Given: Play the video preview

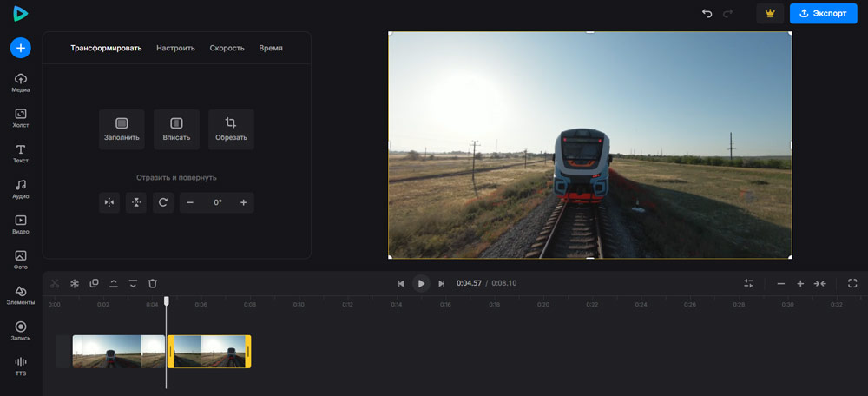Looking at the screenshot, I should tap(421, 283).
